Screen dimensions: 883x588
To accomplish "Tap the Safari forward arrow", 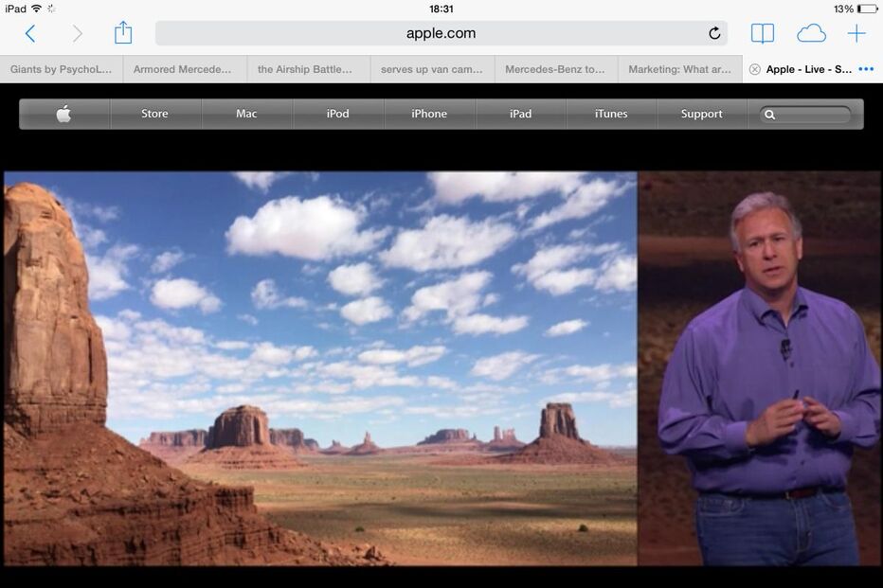I will click(77, 34).
